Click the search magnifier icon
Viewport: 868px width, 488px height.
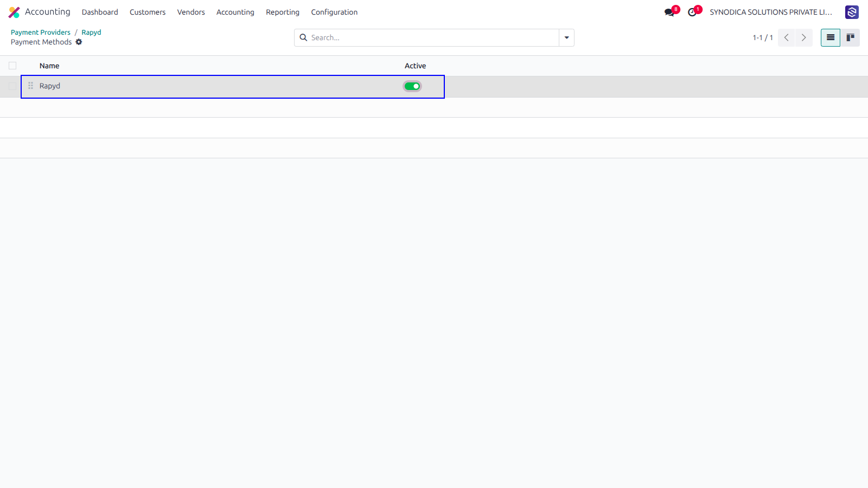coord(303,37)
